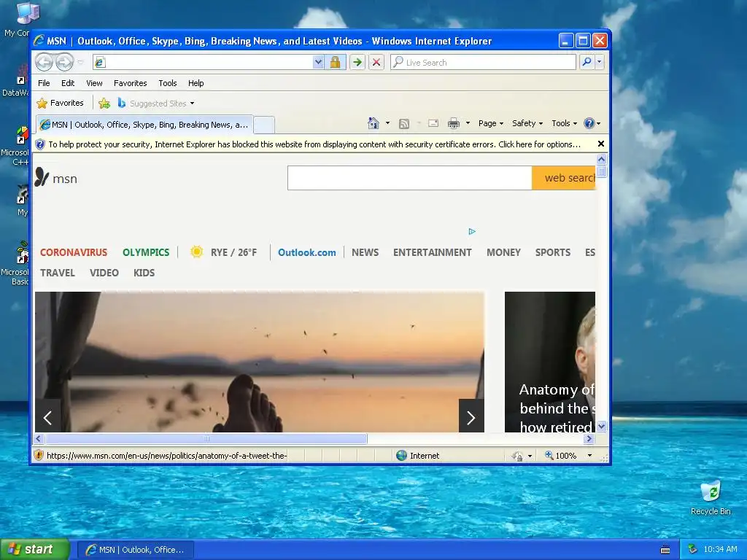747x560 pixels.
Task: Click the status bar security shield icon
Action: point(39,455)
